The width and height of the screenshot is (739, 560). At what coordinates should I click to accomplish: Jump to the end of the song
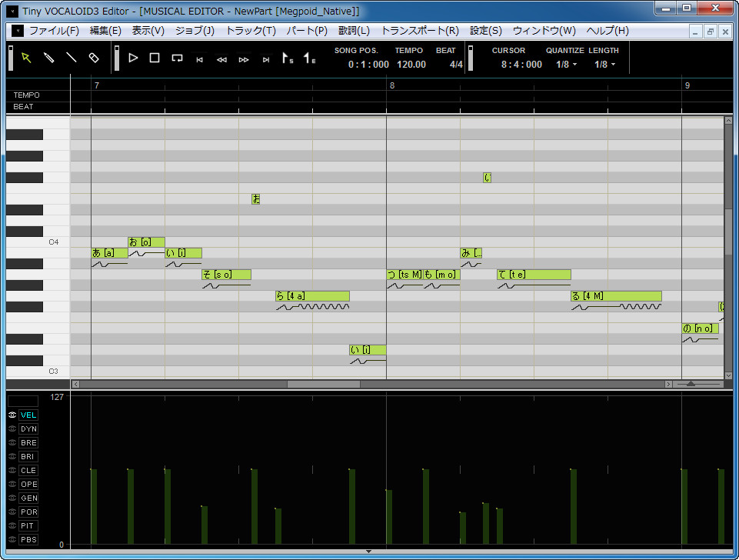point(266,59)
